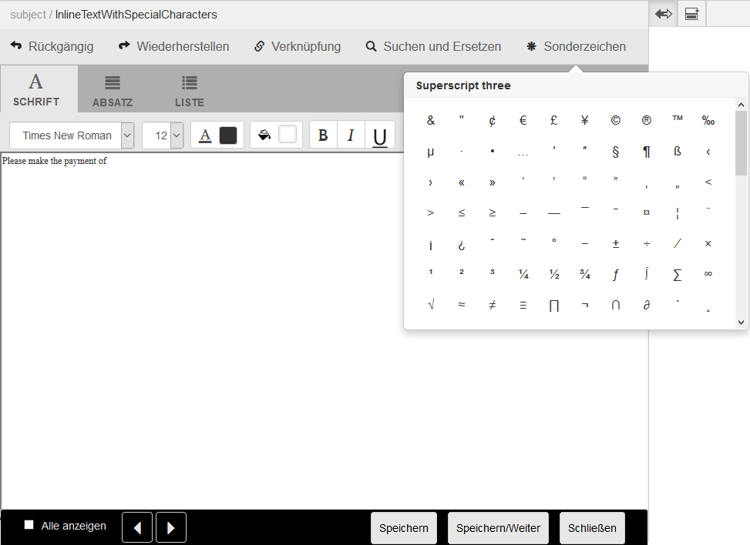Click the double-arrow expand icon at top right
This screenshot has height=545, width=750.
[x=663, y=14]
